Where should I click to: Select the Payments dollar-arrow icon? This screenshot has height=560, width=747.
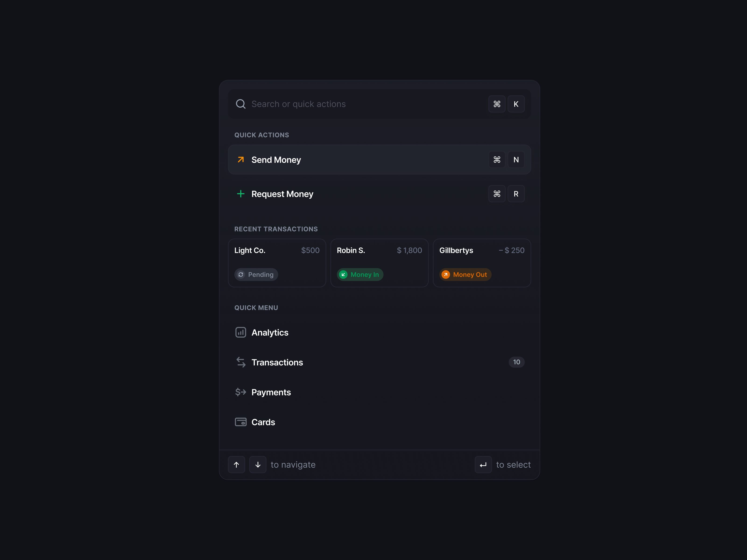(240, 392)
